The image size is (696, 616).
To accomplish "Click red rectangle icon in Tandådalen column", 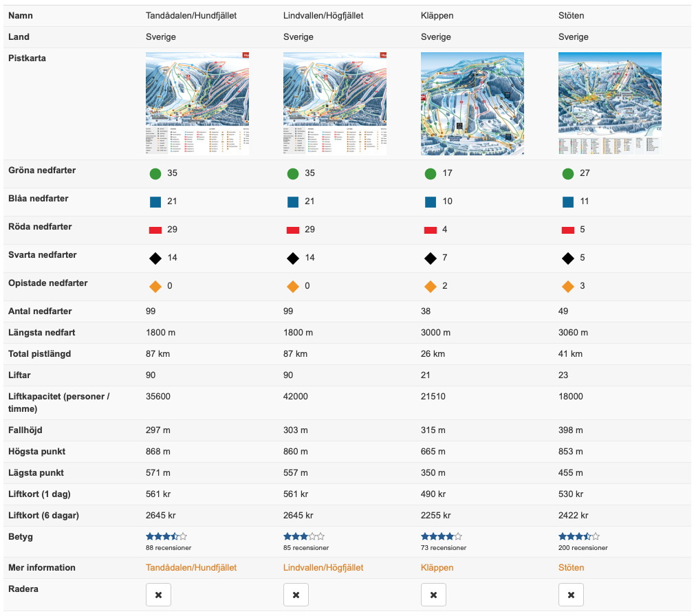I will (155, 230).
